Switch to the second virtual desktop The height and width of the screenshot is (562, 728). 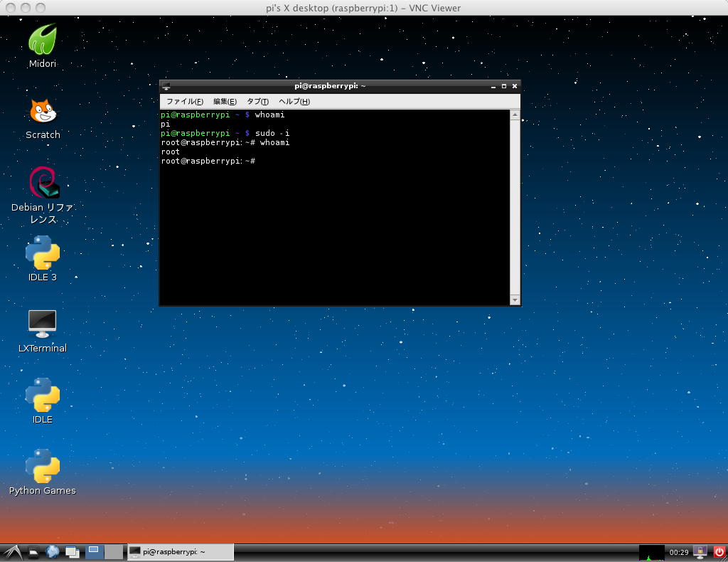[114, 552]
